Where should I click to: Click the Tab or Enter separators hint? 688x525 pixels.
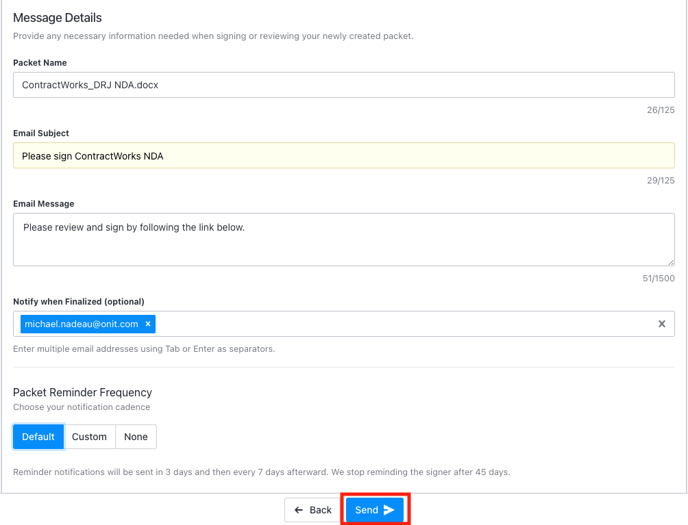(x=144, y=349)
